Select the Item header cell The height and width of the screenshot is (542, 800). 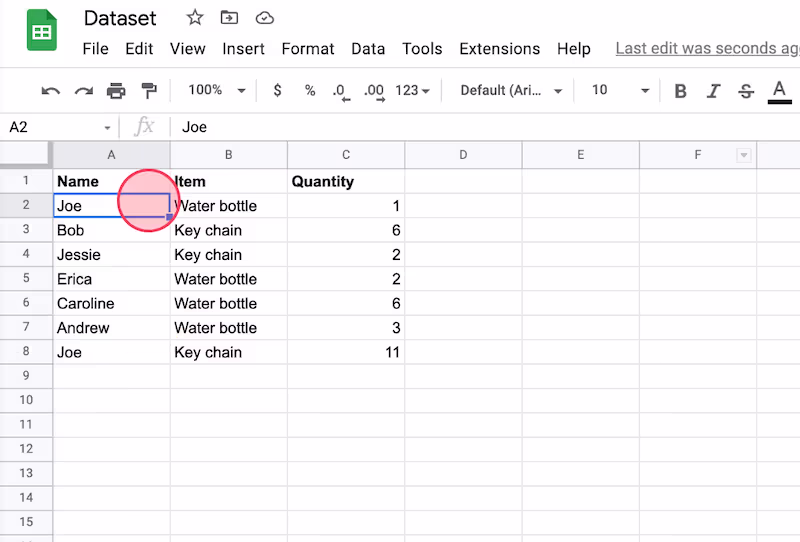pyautogui.click(x=229, y=181)
